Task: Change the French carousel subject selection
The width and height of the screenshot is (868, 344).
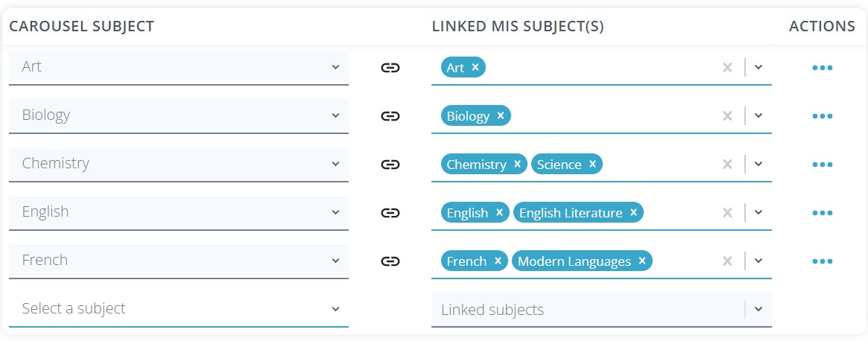Action: point(179,261)
